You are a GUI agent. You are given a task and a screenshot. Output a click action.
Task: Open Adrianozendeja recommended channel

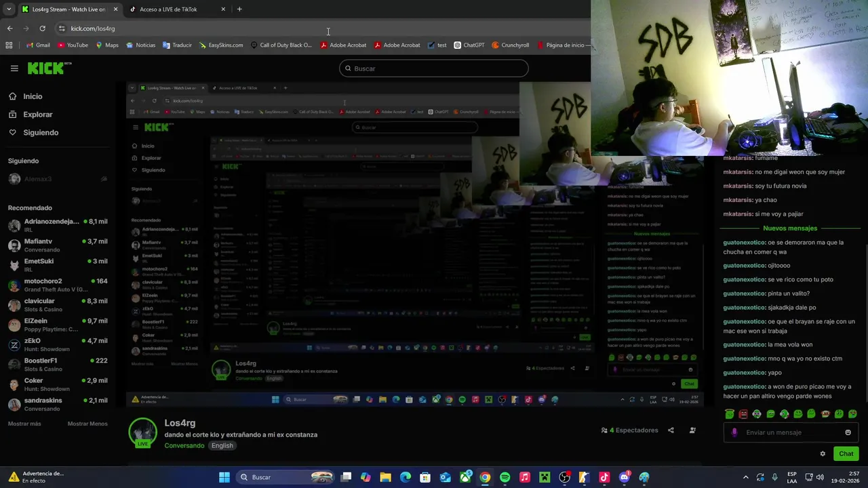[x=58, y=225]
